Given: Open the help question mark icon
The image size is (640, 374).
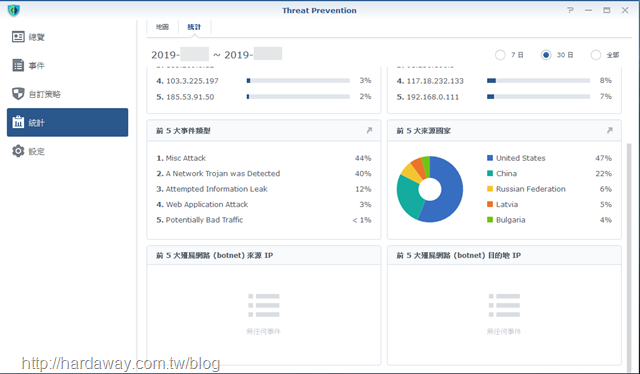Looking at the screenshot, I should (570, 10).
